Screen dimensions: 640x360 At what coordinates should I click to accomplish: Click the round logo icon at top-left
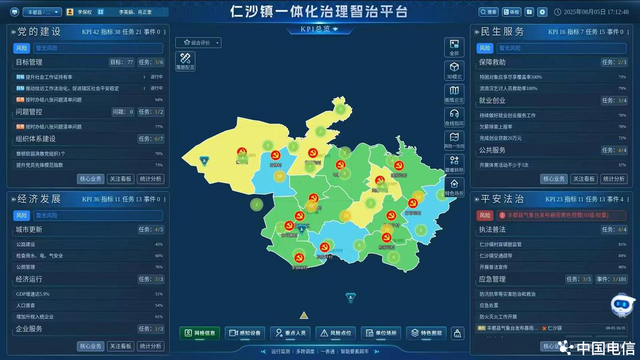[x=15, y=12]
